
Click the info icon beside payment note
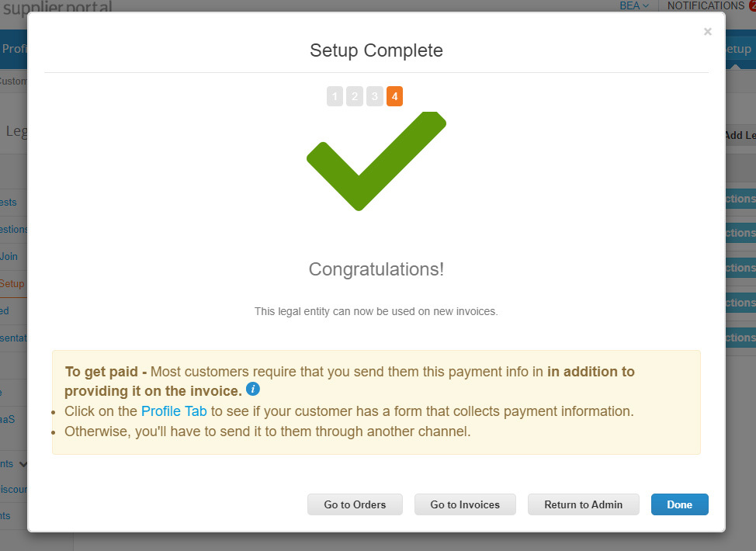coord(253,389)
